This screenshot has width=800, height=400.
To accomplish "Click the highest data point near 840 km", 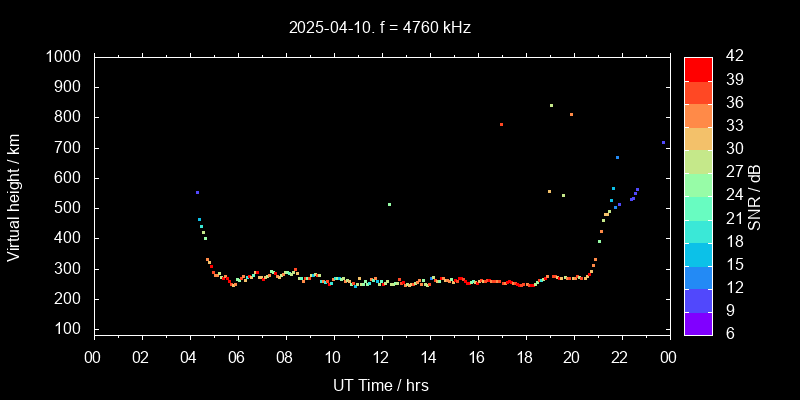I will 551,105.
